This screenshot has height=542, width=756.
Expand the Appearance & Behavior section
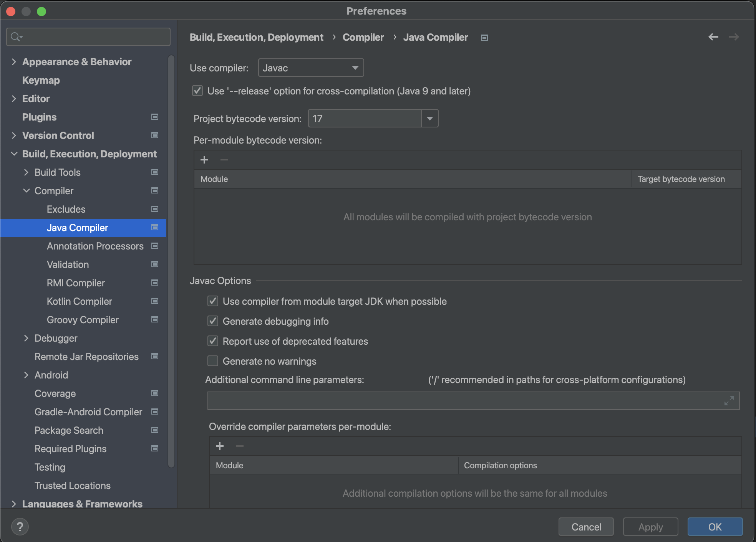click(14, 62)
